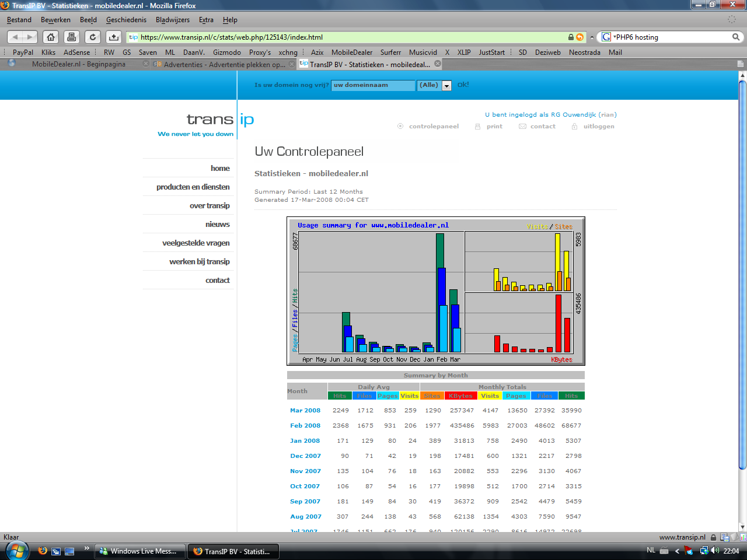This screenshot has width=747, height=560.
Task: Close the Advertenties tab
Action: coord(292,64)
